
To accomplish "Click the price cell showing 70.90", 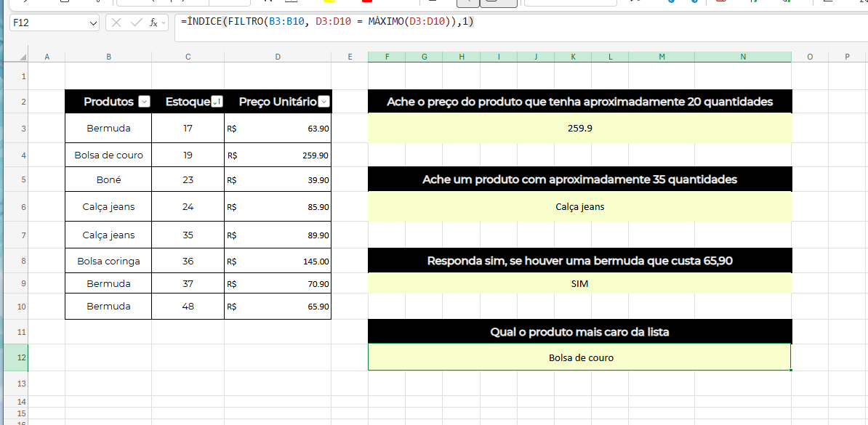I will point(278,283).
